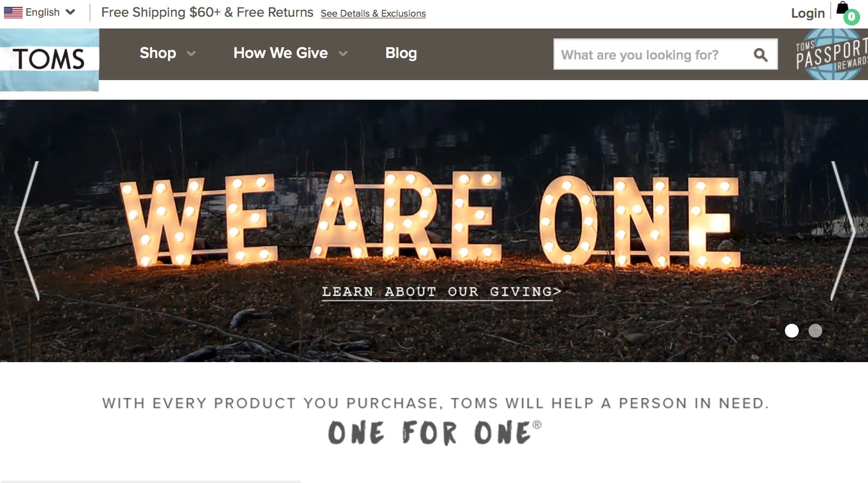The height and width of the screenshot is (483, 868).
Task: Open the Blog page
Action: click(401, 53)
